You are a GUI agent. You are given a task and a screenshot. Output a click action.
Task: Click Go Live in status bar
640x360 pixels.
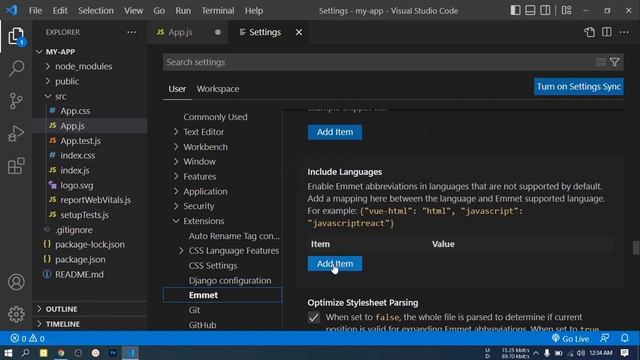pyautogui.click(x=570, y=338)
